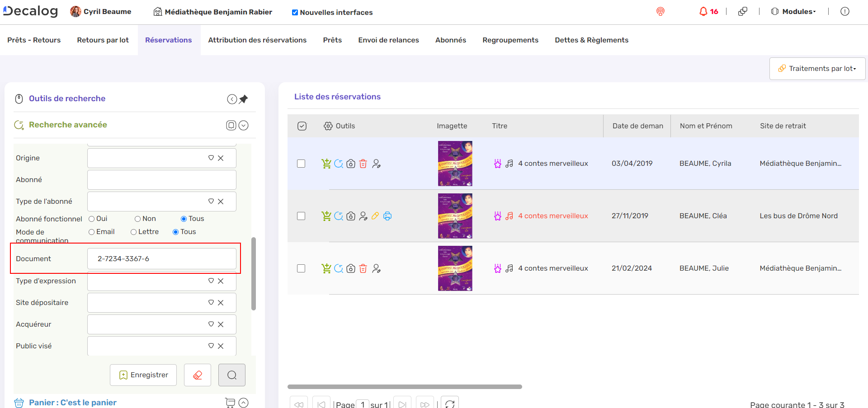Check the box for BEAUME, Cléa reservation

pyautogui.click(x=301, y=216)
